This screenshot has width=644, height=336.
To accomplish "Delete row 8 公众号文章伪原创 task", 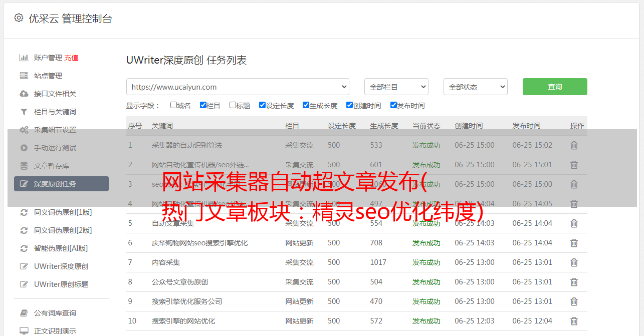I will pyautogui.click(x=574, y=282).
